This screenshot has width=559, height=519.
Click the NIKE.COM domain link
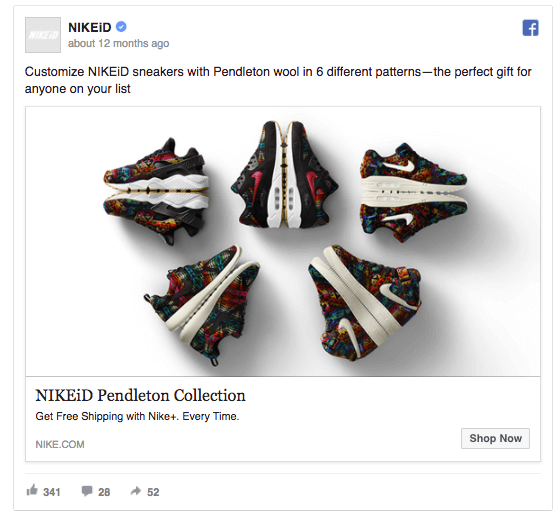pos(60,445)
